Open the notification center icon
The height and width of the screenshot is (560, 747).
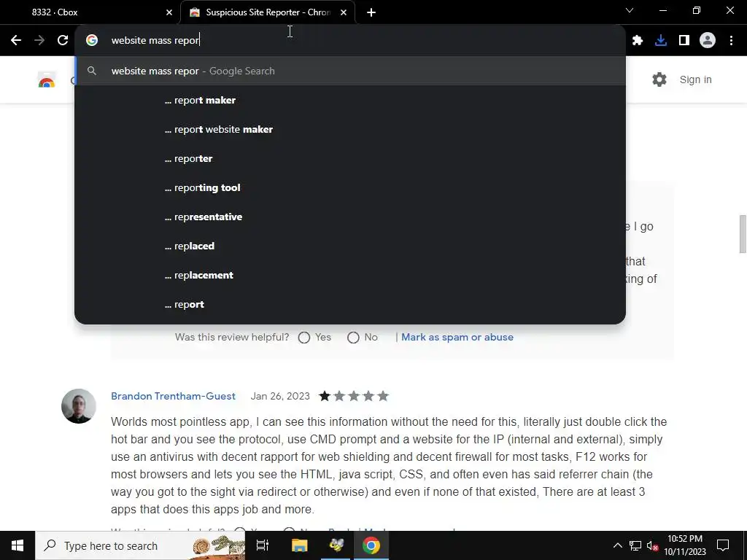tap(723, 545)
